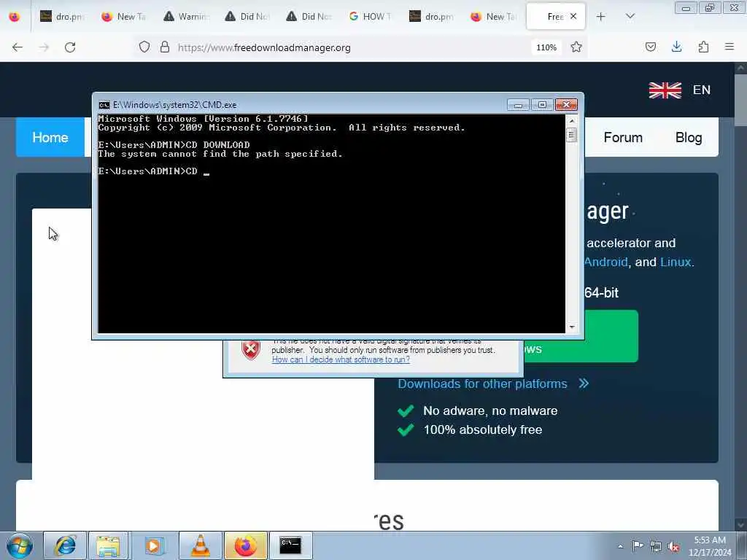Minimize the Firefox browser window
Screen dimensions: 747x560
(x=686, y=7)
